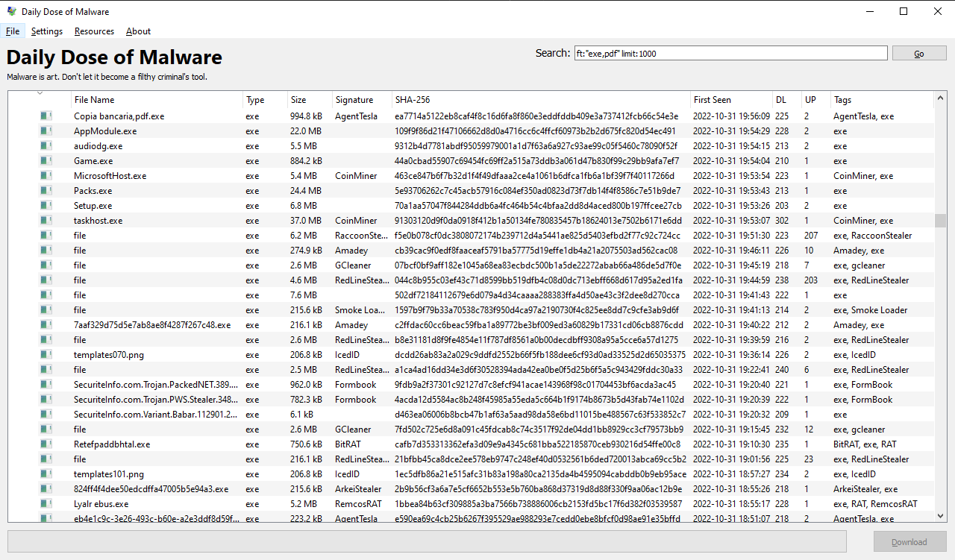This screenshot has width=955, height=560.
Task: Sort by the First Seen column header
Action: (x=731, y=100)
